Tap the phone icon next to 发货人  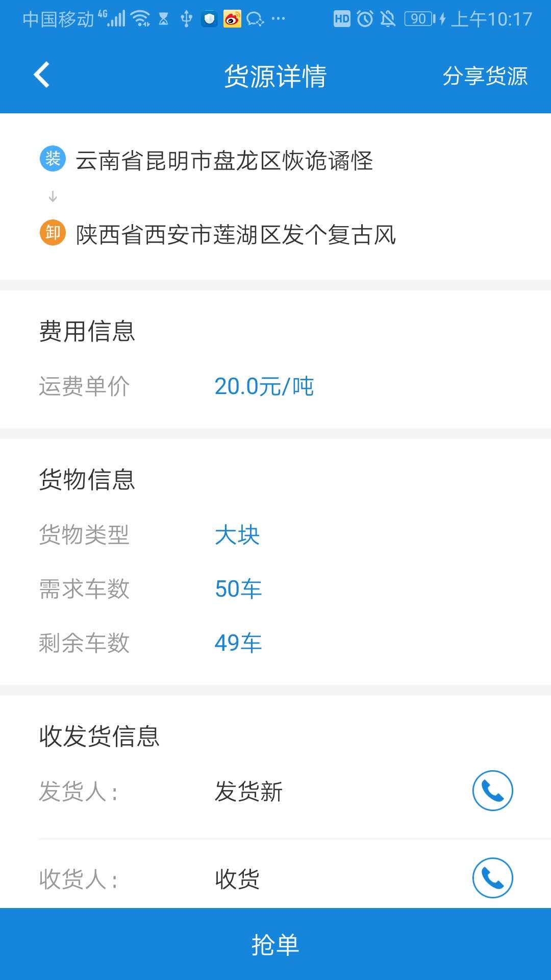coord(491,791)
